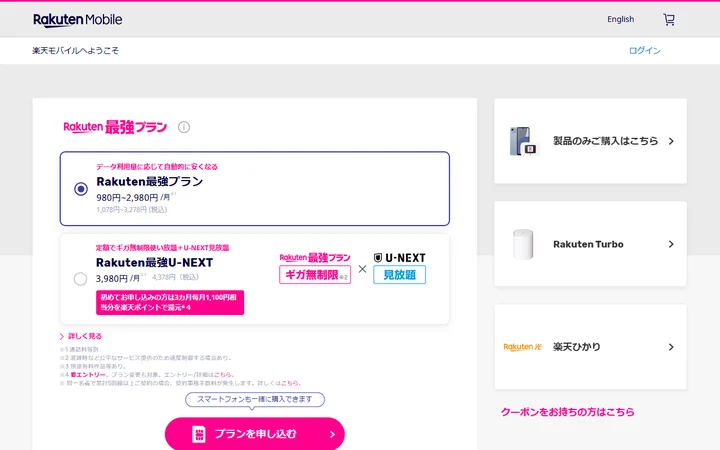Open クーポンをお持ちの方はこちら link

point(568,412)
